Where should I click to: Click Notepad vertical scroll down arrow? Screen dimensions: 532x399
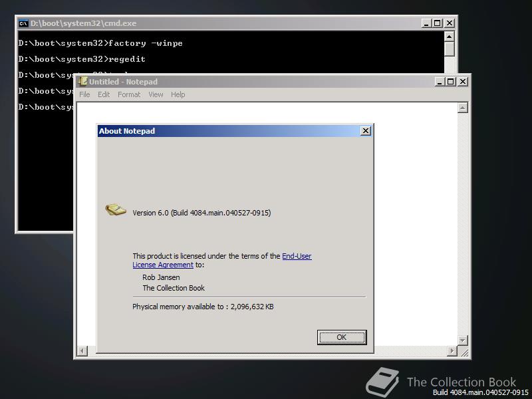[x=463, y=340]
